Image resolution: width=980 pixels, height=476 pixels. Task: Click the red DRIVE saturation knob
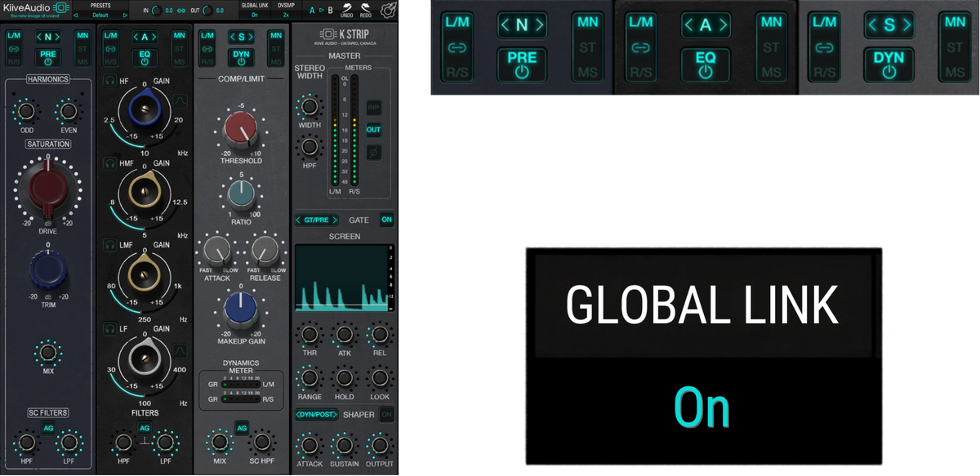pyautogui.click(x=47, y=189)
